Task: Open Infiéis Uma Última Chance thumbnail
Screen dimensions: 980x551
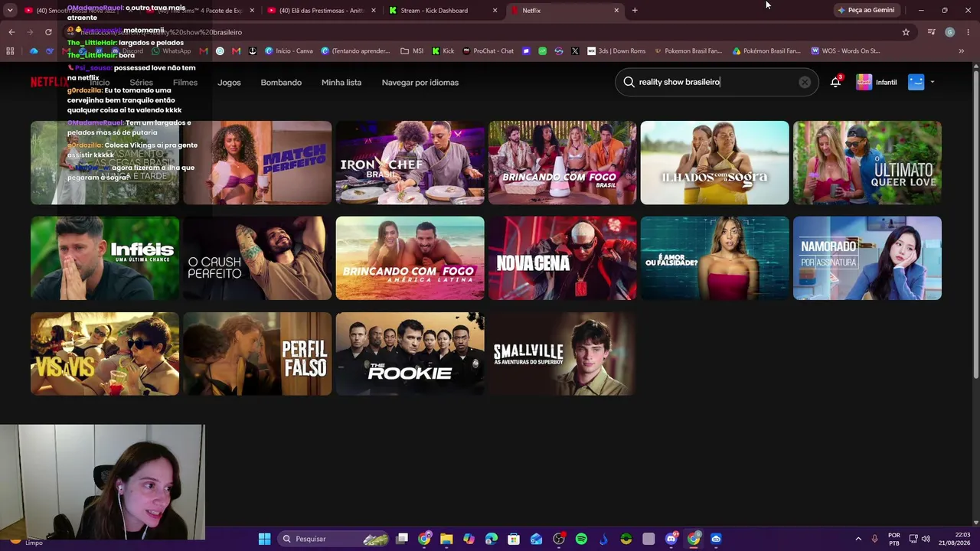Action: [x=105, y=258]
